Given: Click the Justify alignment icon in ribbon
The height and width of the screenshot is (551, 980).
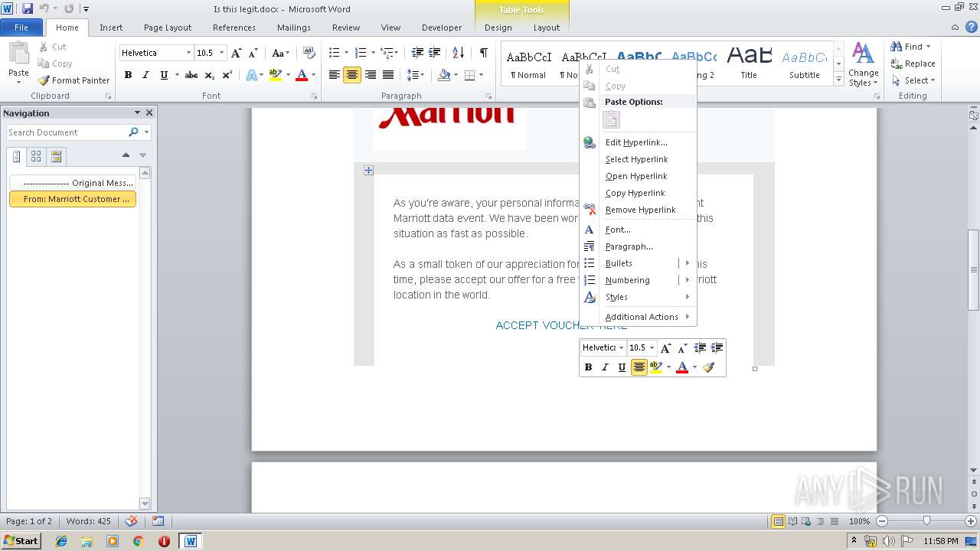Looking at the screenshot, I should coord(388,75).
